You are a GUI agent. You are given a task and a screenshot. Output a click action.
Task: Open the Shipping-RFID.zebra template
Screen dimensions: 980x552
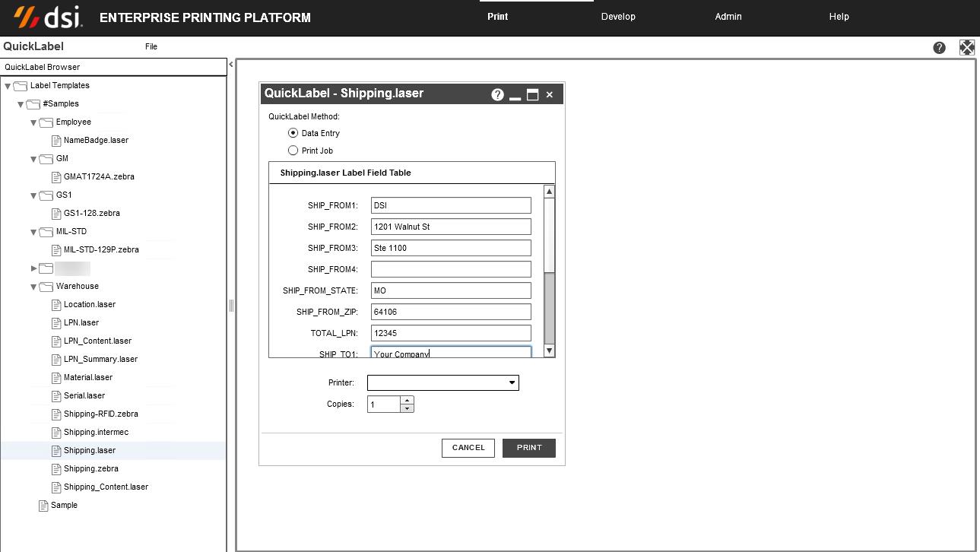[100, 414]
